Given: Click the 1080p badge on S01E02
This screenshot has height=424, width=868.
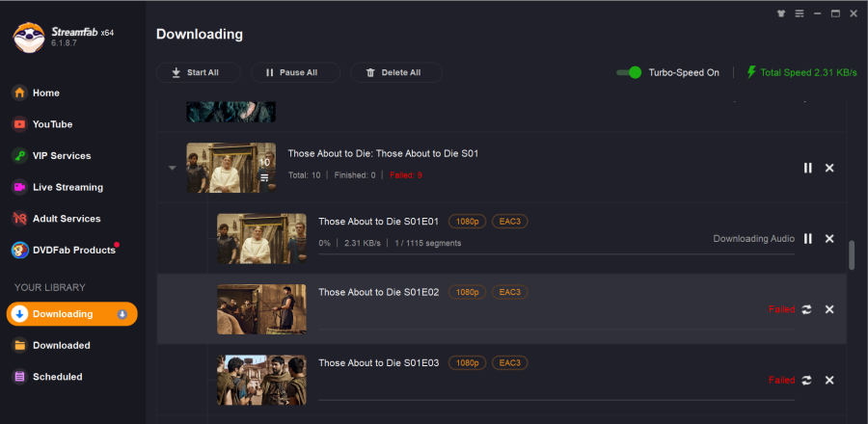Looking at the screenshot, I should coord(467,292).
